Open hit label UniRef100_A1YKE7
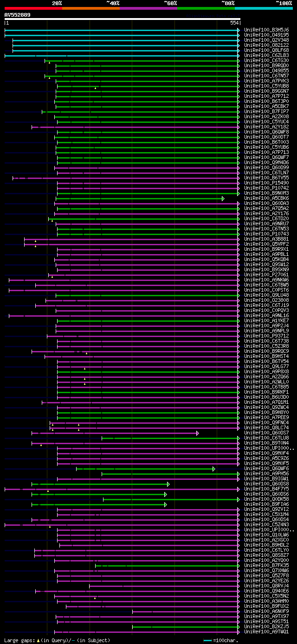Screen dimensions: 297x644 point(266,321)
